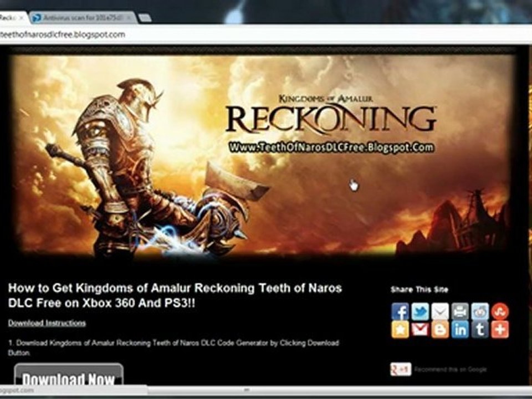Close the Reckoning tab

point(21,18)
